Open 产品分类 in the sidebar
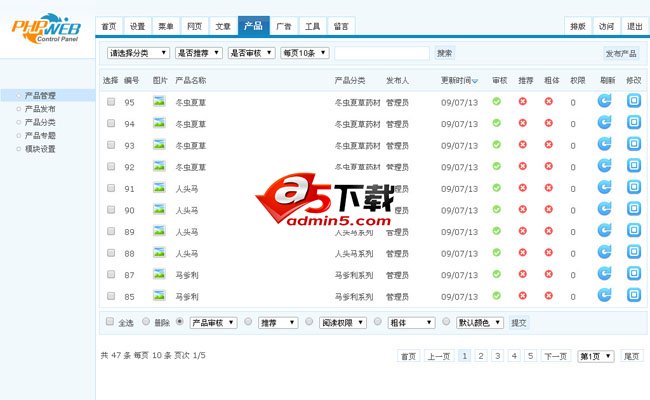This screenshot has height=400, width=650. click(x=40, y=122)
